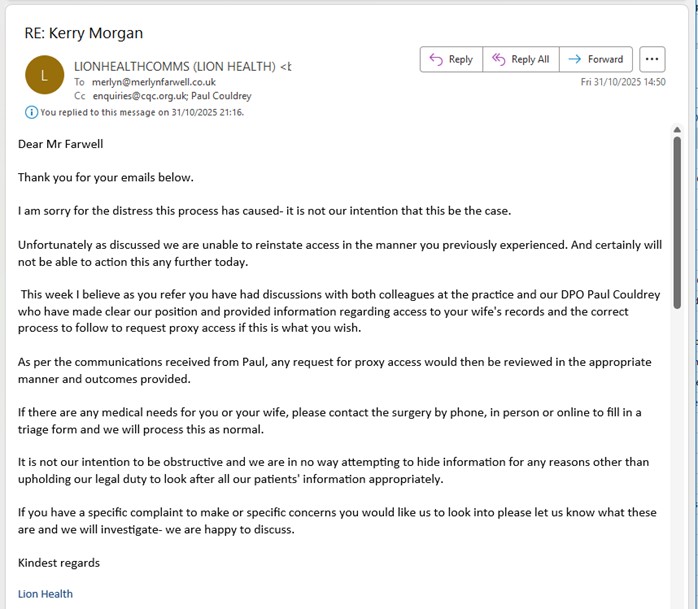Click the sender avatar with letter L
The height and width of the screenshot is (609, 698).
[x=44, y=75]
